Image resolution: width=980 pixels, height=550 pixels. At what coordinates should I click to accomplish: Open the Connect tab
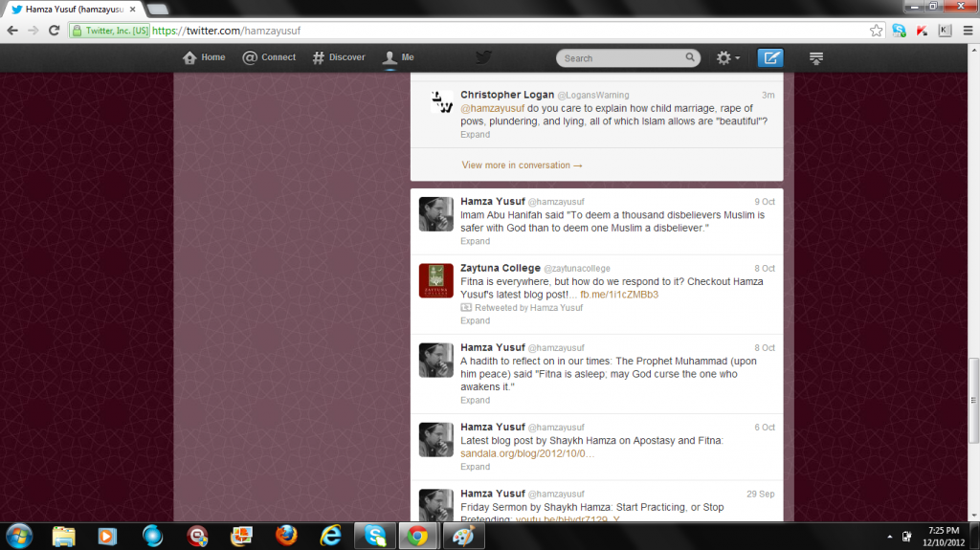pos(269,57)
